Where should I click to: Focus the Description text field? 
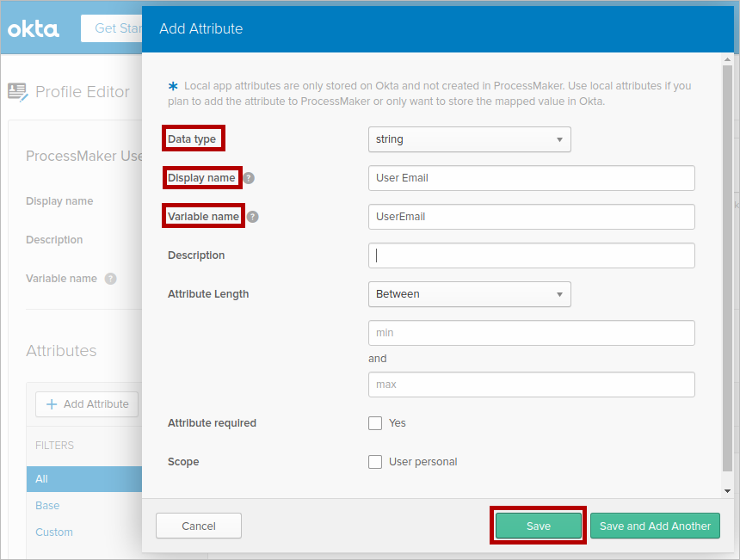[x=531, y=255]
